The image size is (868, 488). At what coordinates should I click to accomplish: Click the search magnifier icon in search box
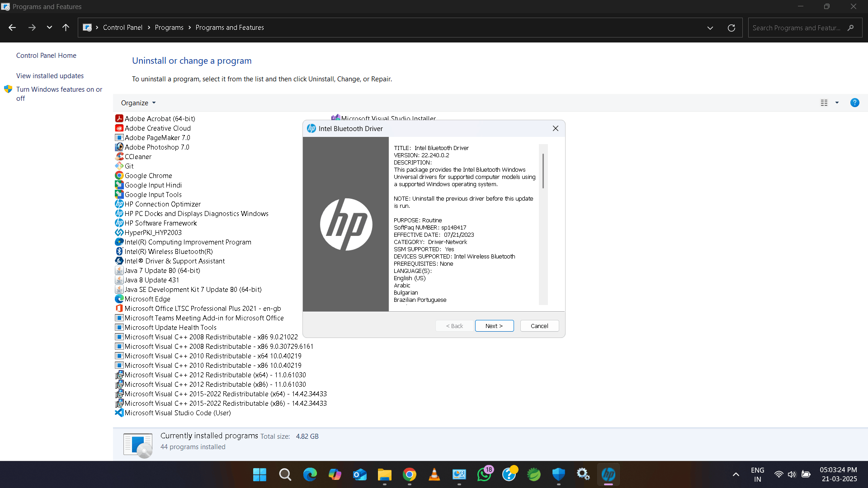pyautogui.click(x=851, y=28)
